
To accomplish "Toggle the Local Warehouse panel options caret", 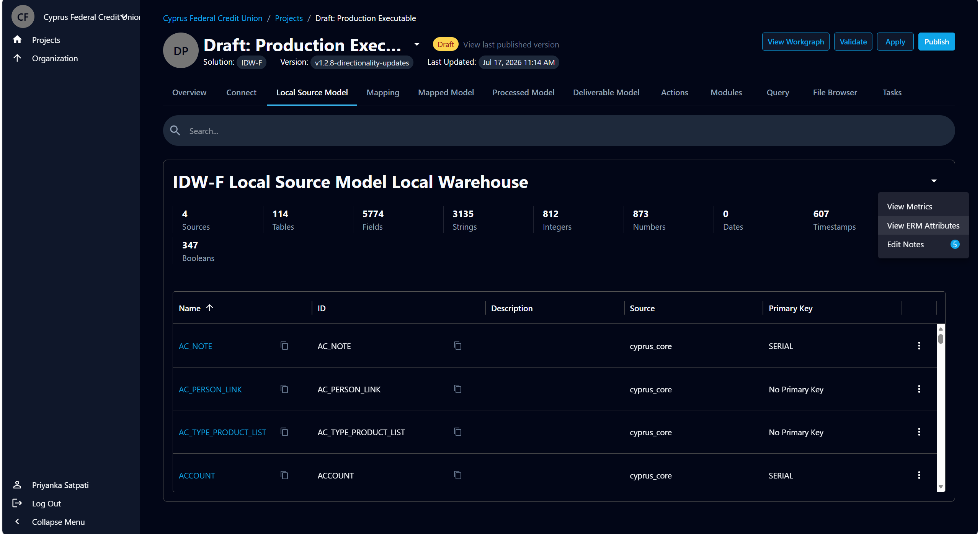I will point(934,181).
